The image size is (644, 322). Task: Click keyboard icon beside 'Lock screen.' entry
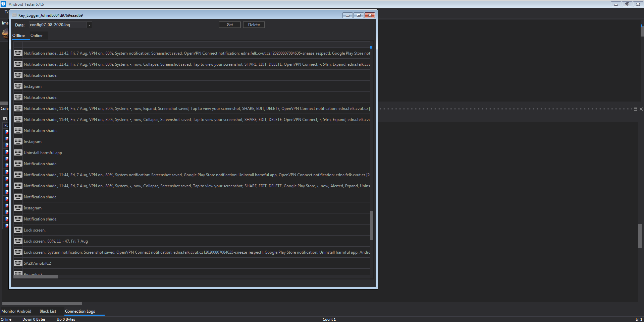click(18, 230)
